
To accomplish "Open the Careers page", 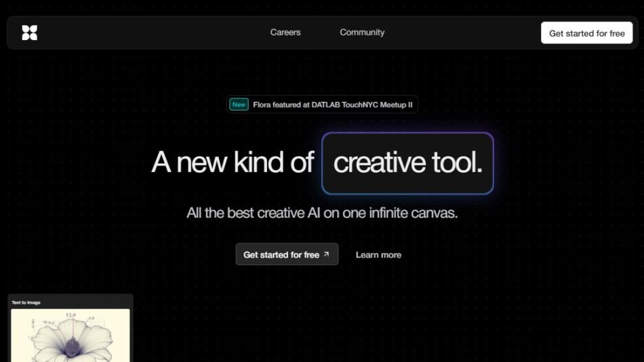I will [285, 33].
